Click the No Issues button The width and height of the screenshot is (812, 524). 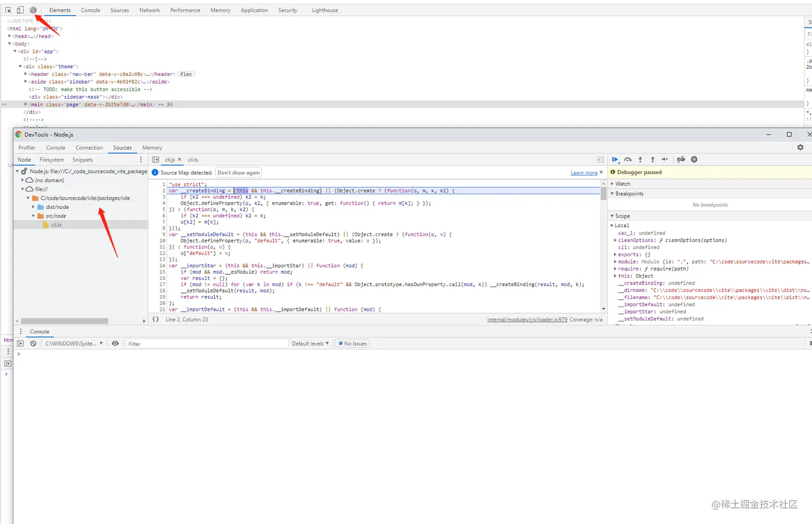(353, 344)
